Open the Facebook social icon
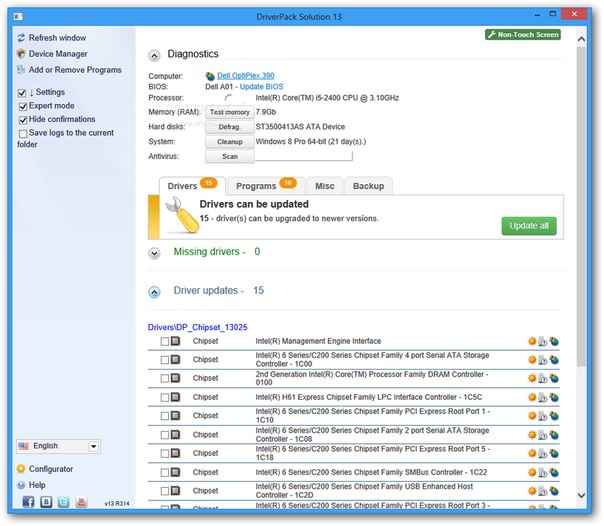The height and width of the screenshot is (526, 604). click(x=29, y=501)
